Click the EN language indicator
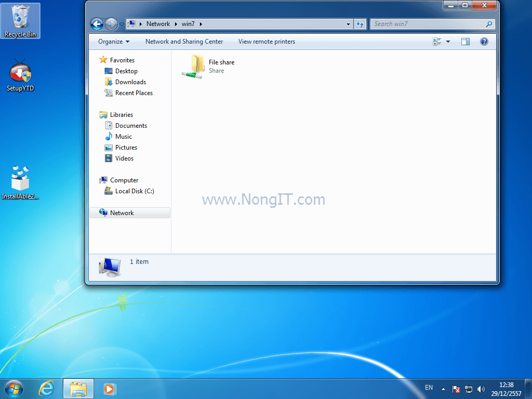Screen dimensions: 532x399 click(x=429, y=388)
